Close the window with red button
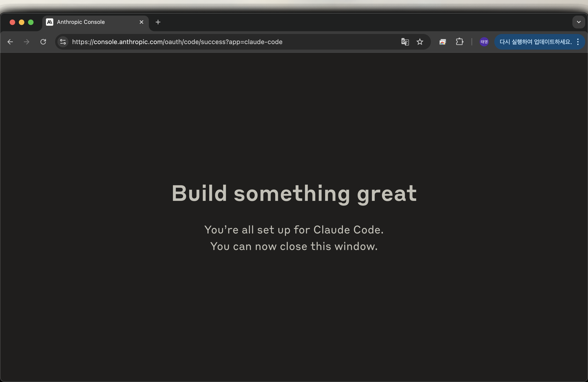This screenshot has width=588, height=382. tap(12, 22)
